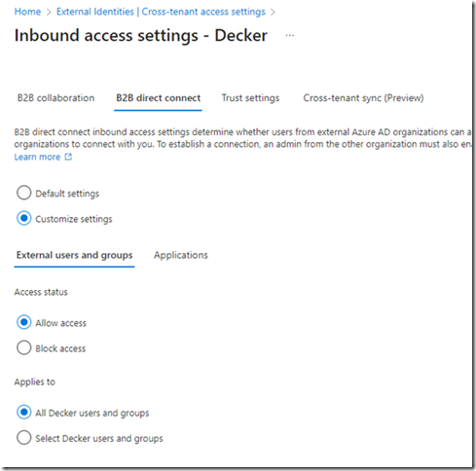Choose the Block access radio button

tap(24, 347)
